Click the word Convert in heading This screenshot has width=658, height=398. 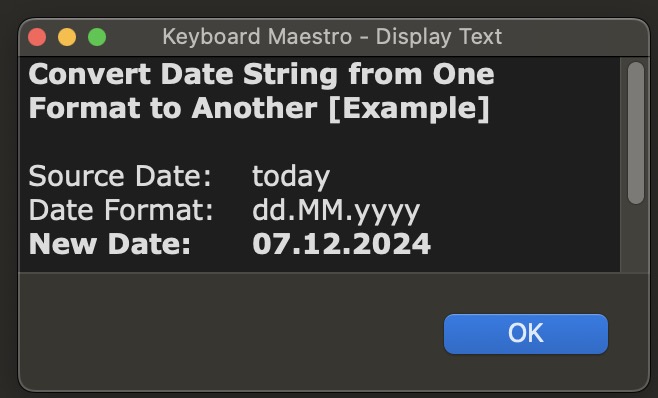pos(89,74)
